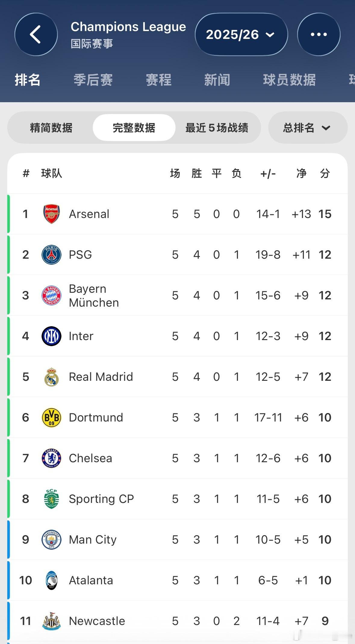Tap the Sporting CP crest

[x=51, y=499]
